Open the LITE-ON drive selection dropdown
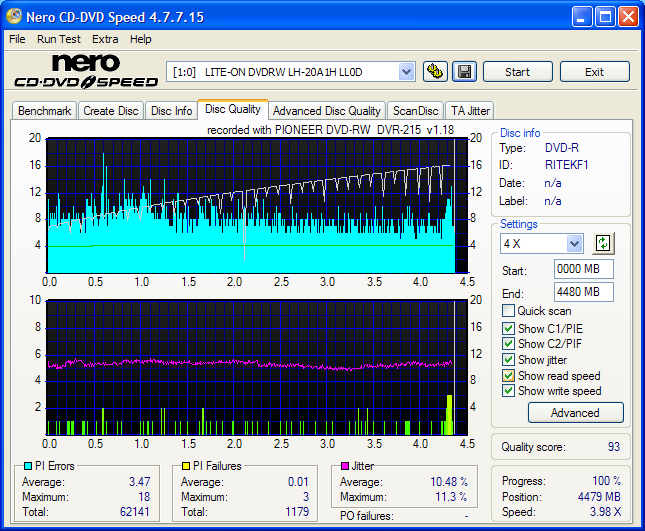Screen dimensions: 645x531 coord(406,71)
